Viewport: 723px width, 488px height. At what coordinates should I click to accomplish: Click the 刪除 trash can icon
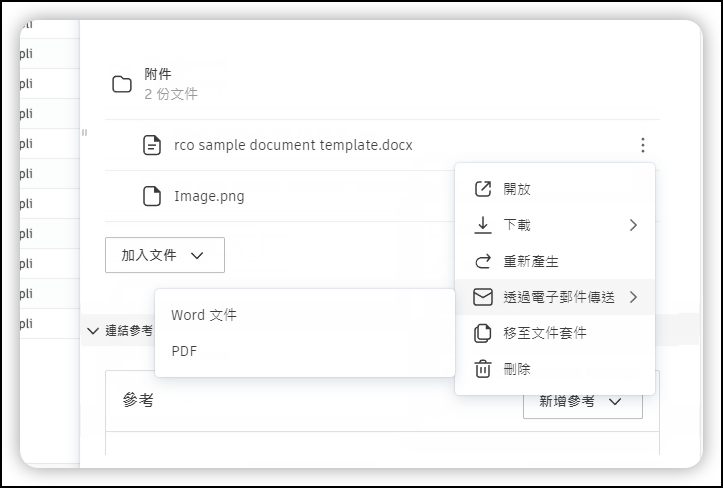click(x=483, y=369)
